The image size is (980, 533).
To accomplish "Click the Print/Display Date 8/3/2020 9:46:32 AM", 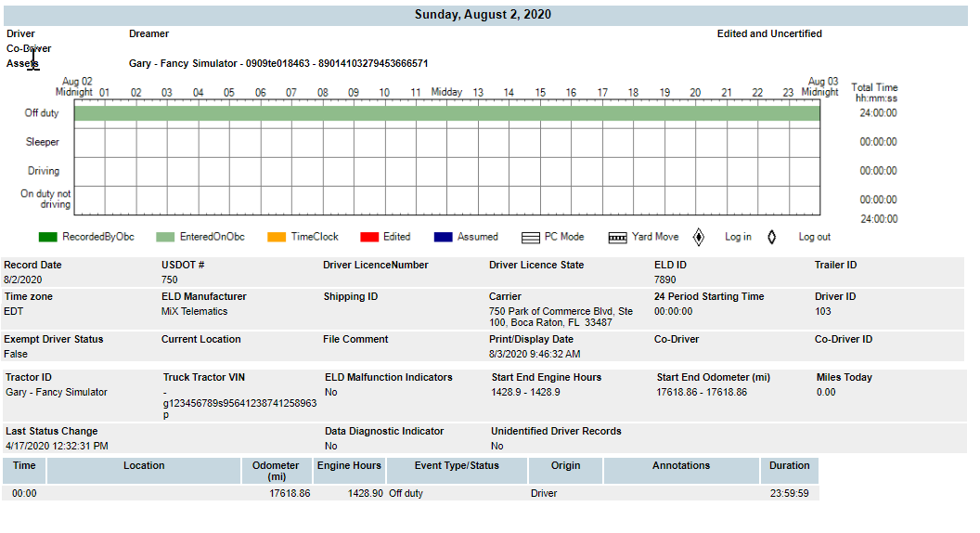I will 535,354.
